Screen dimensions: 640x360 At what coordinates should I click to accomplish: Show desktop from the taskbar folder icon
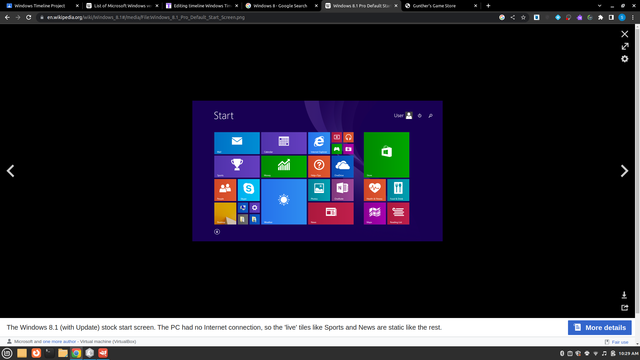pyautogui.click(x=22, y=353)
